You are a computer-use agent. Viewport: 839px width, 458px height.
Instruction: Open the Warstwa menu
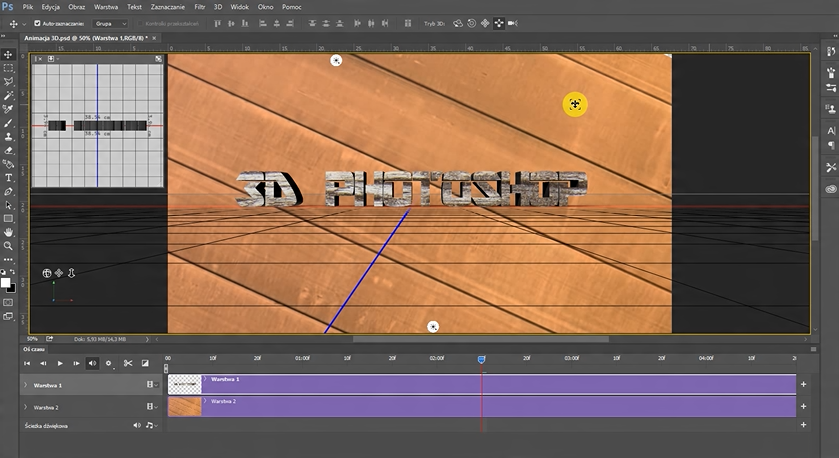click(x=106, y=7)
